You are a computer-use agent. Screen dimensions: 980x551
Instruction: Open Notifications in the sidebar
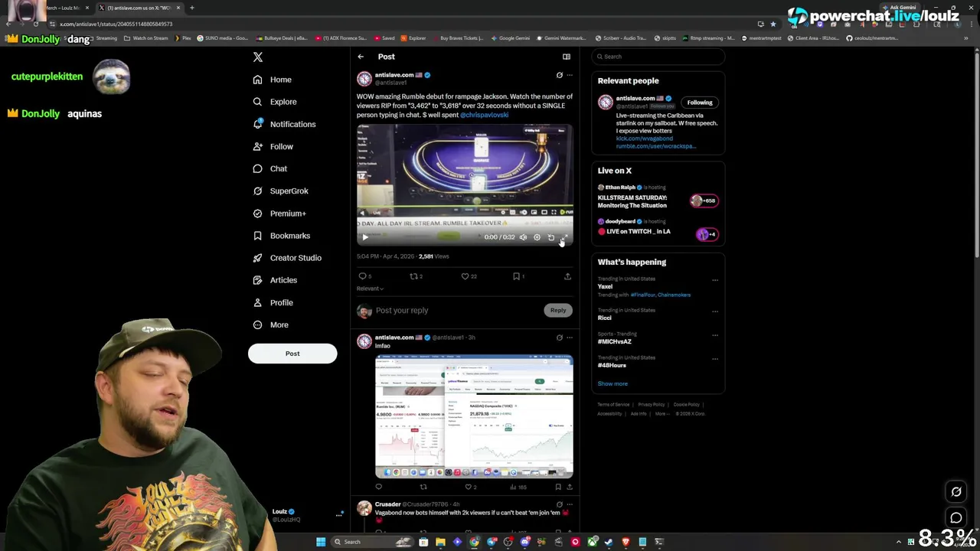[284, 124]
